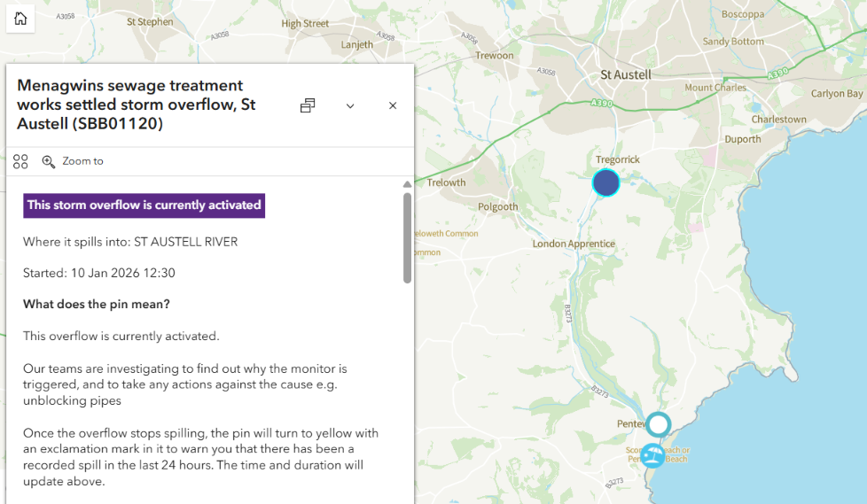Click the popup scrollbar thumb
The image size is (867, 504).
[x=407, y=236]
